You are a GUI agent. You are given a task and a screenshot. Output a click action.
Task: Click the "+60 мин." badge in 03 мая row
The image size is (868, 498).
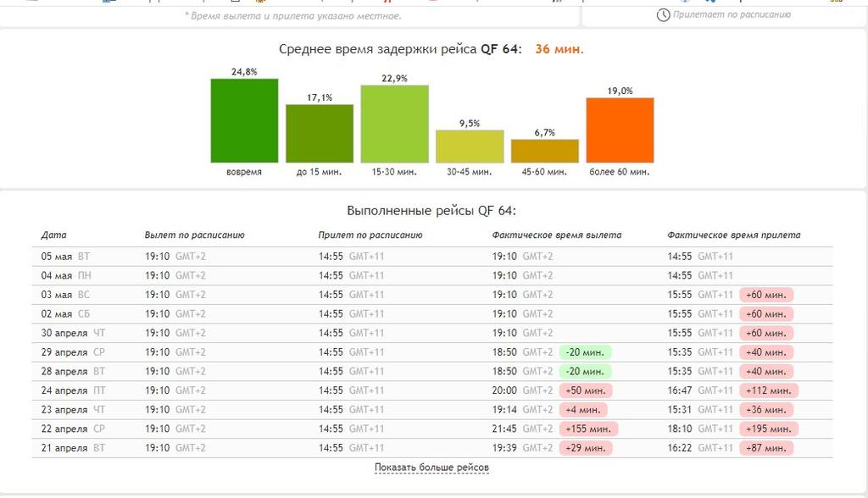tap(766, 295)
